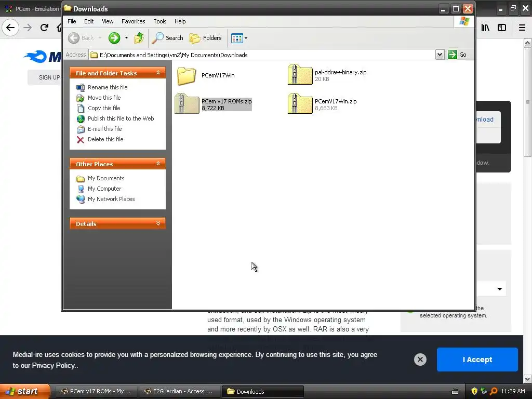This screenshot has height=399, width=532.
Task: Open My Network Places link
Action: click(x=111, y=199)
